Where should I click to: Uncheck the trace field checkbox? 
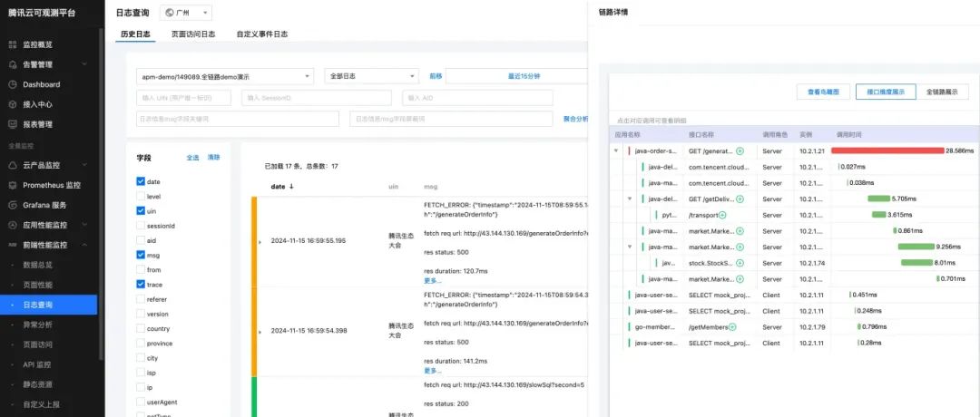pyautogui.click(x=140, y=284)
